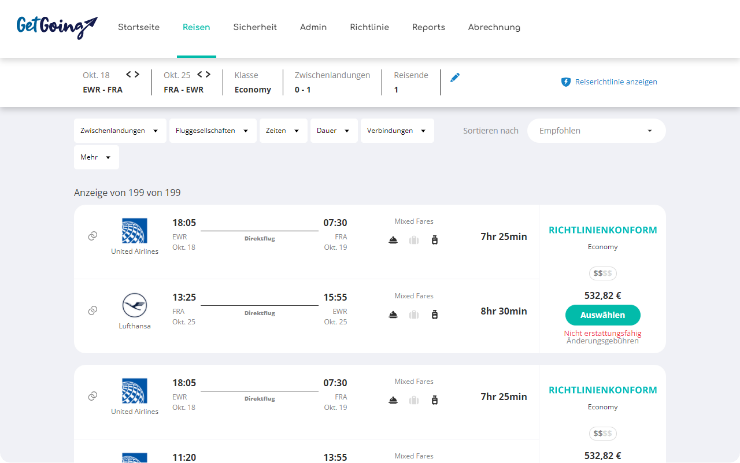Open the Reports tab
Screen dimensions: 740x463
[429, 27]
